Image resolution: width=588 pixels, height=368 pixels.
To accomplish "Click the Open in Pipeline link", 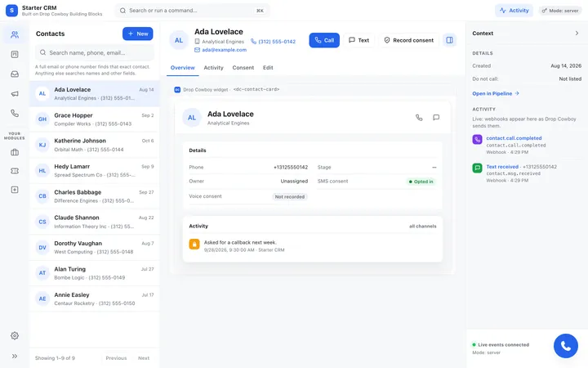I will click(x=496, y=93).
